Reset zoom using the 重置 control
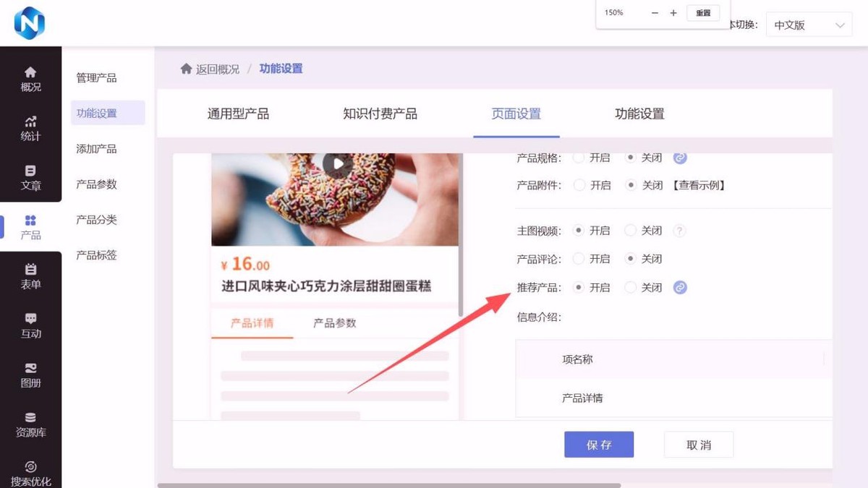This screenshot has width=868, height=488. point(702,12)
